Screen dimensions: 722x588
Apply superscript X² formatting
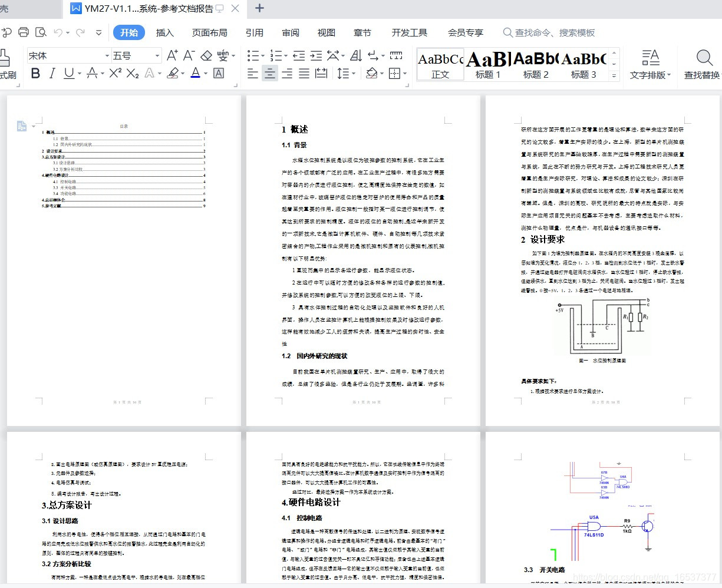pyautogui.click(x=116, y=73)
